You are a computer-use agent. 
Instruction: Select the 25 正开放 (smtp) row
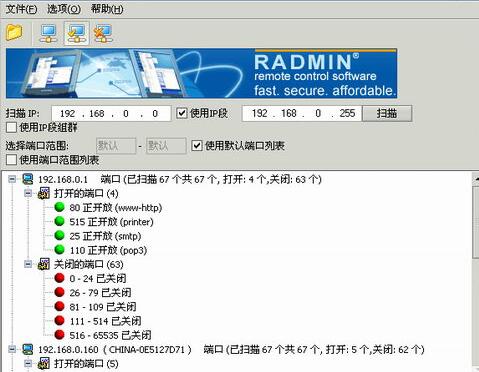[105, 236]
